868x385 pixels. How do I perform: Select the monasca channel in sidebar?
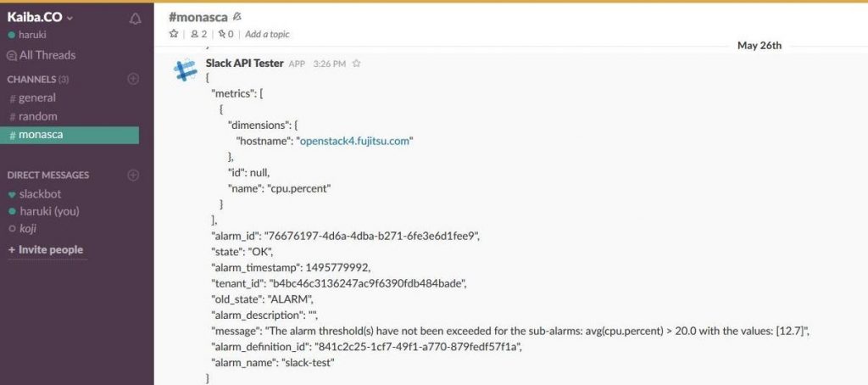[70, 135]
